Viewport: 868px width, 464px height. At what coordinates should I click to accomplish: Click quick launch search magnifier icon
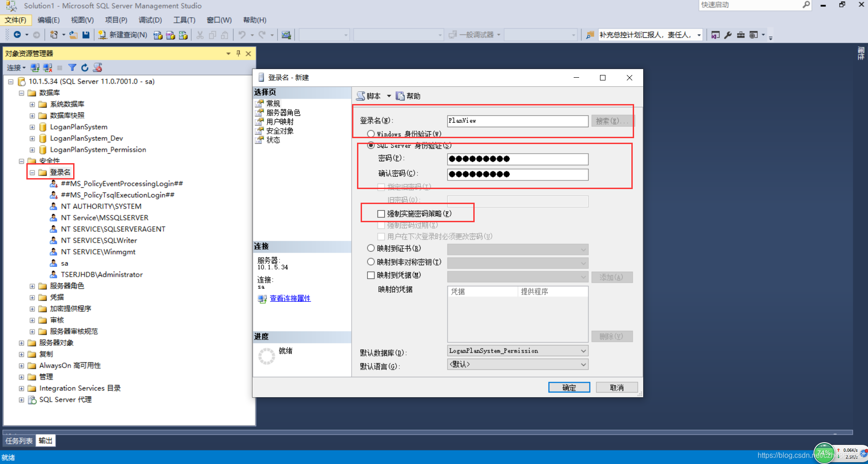tap(806, 5)
